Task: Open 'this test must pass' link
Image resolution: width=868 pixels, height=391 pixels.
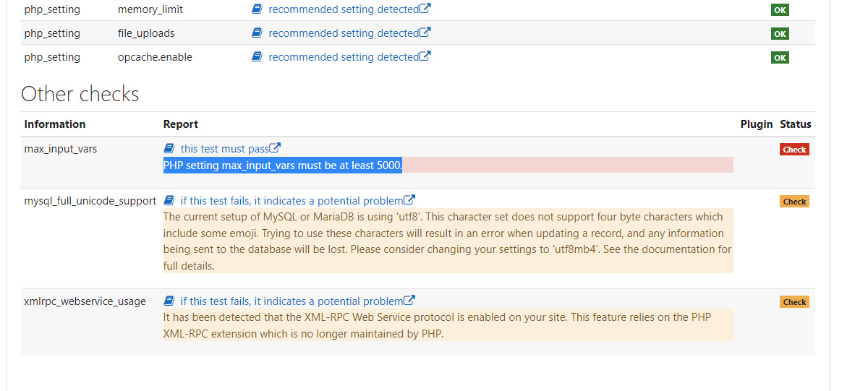Action: click(x=224, y=149)
